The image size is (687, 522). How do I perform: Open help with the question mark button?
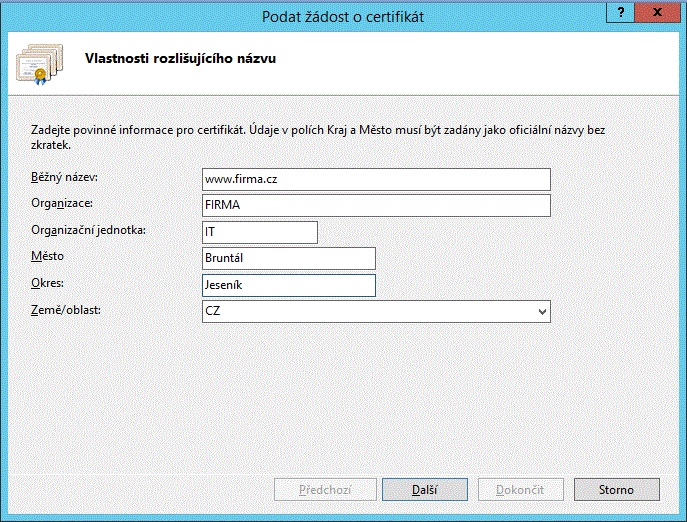[x=621, y=12]
